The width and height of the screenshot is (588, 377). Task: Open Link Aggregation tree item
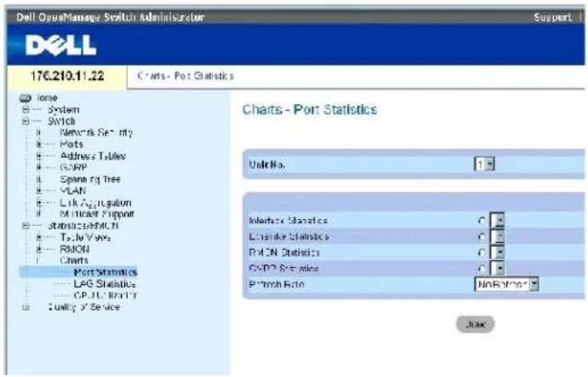(x=96, y=203)
